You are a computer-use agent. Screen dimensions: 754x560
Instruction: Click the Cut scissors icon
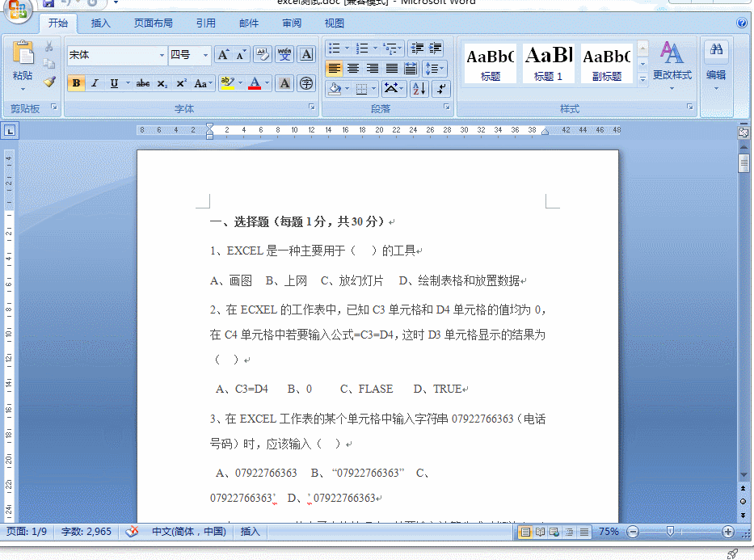point(48,47)
